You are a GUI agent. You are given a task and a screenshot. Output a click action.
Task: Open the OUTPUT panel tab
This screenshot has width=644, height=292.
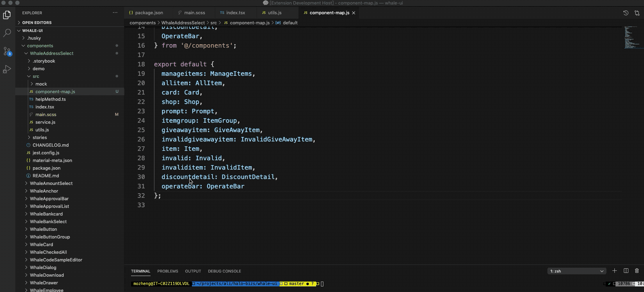pyautogui.click(x=193, y=271)
